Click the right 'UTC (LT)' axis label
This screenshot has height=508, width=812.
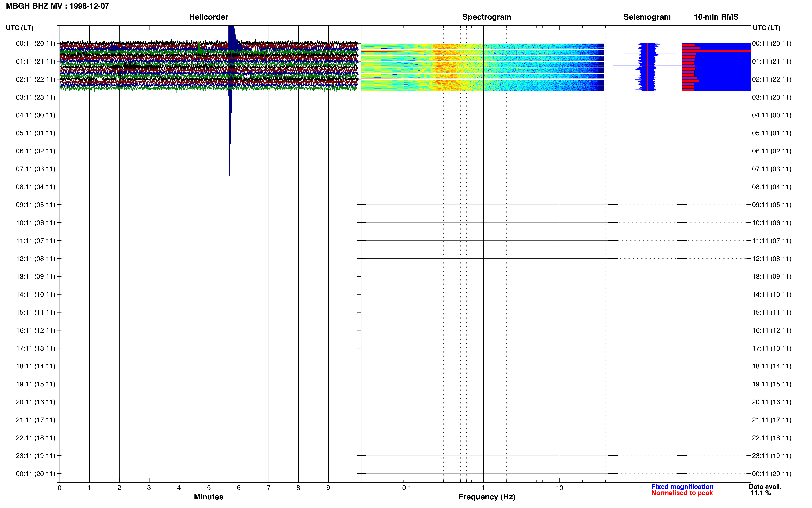point(766,28)
